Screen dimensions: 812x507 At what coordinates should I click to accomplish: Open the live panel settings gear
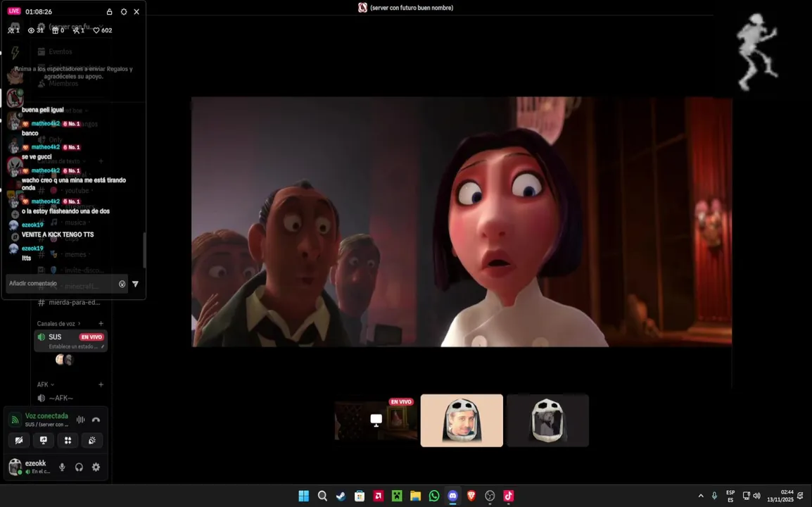(124, 11)
